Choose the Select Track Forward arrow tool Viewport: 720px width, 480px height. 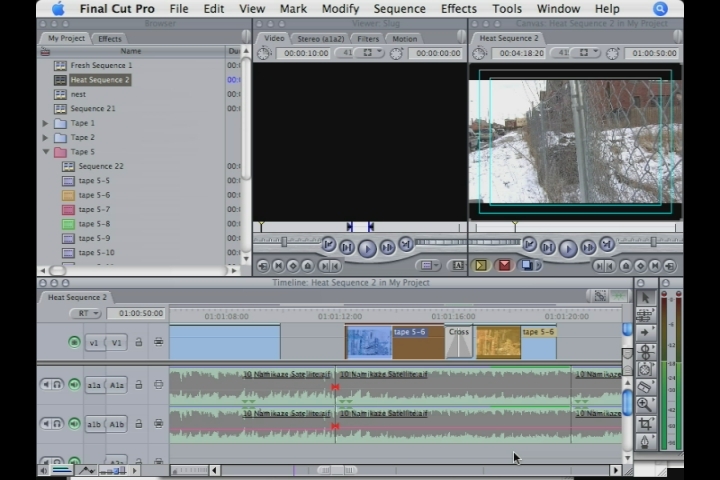[x=645, y=333]
